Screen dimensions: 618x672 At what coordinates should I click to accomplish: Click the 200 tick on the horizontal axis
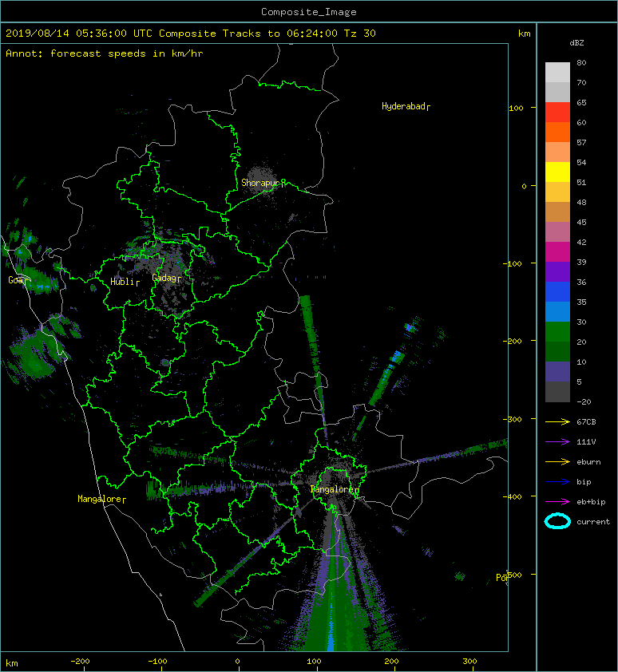(x=391, y=662)
